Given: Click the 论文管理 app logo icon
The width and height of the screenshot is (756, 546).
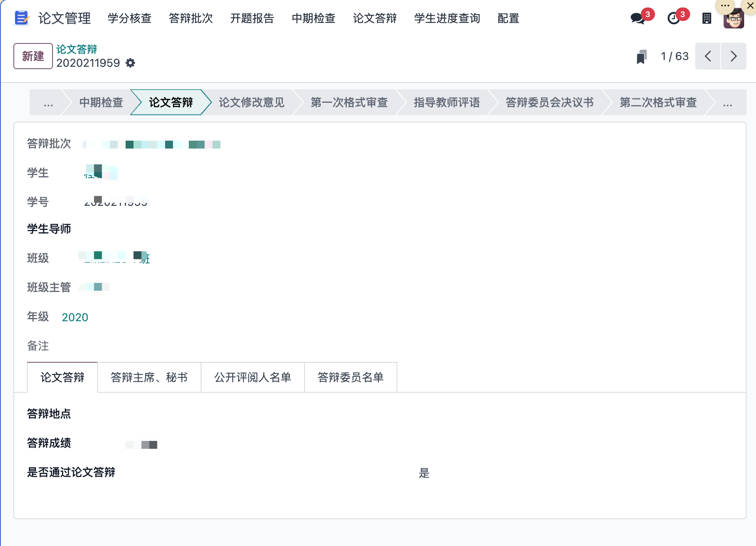Looking at the screenshot, I should [21, 18].
